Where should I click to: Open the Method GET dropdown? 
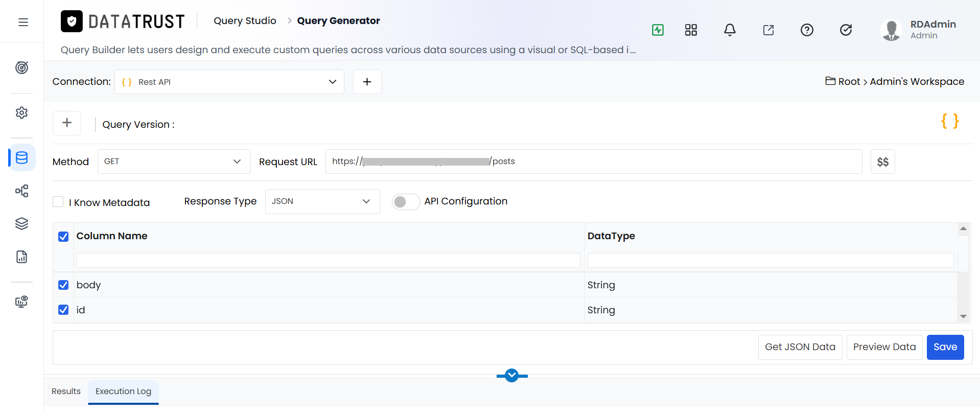174,162
